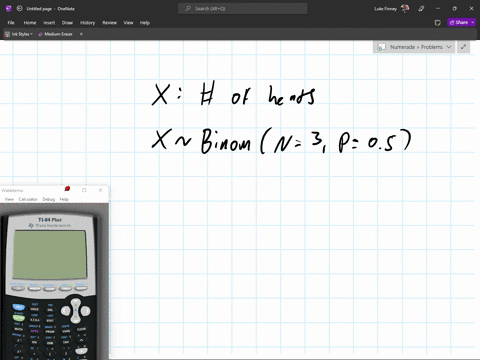Click the sync status icon beside page title
Image resolution: width=480 pixels, height=360 pixels.
19,9
